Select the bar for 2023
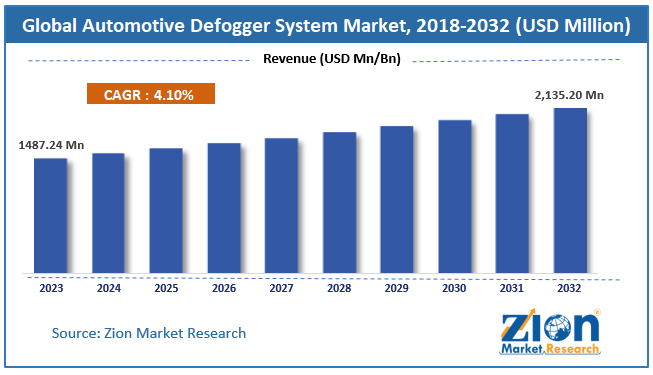Screen dimensions: 653x375 (51, 216)
